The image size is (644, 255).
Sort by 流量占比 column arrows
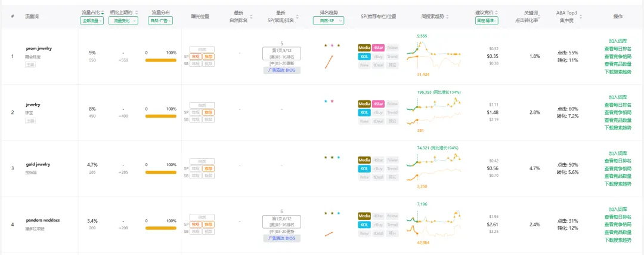103,12
